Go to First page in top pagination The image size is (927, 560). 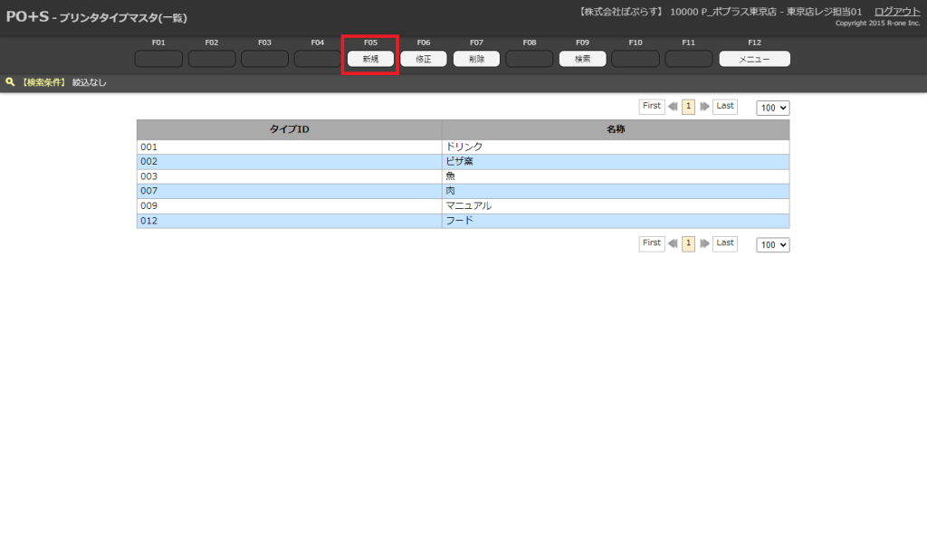pos(652,107)
